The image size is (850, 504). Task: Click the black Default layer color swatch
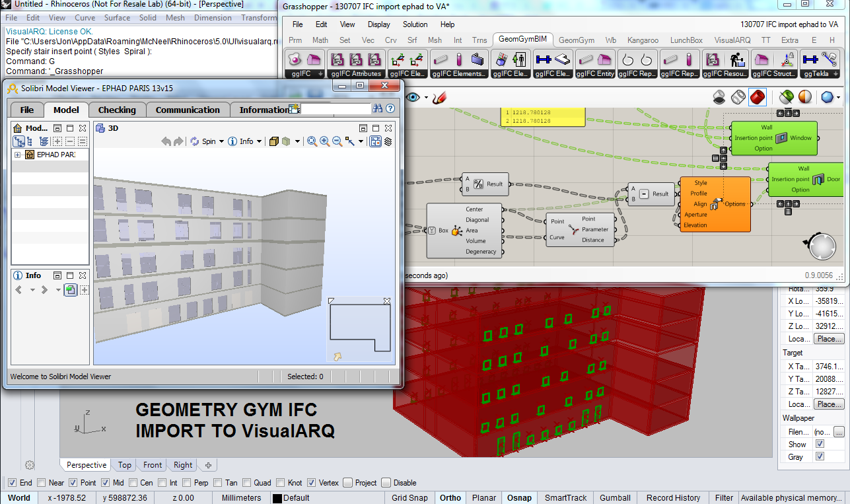point(277,499)
